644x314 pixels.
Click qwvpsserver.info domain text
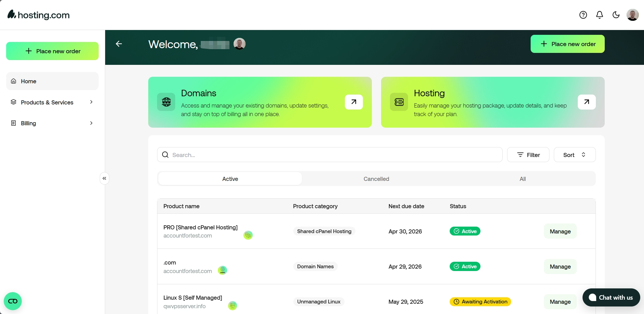[x=184, y=306]
